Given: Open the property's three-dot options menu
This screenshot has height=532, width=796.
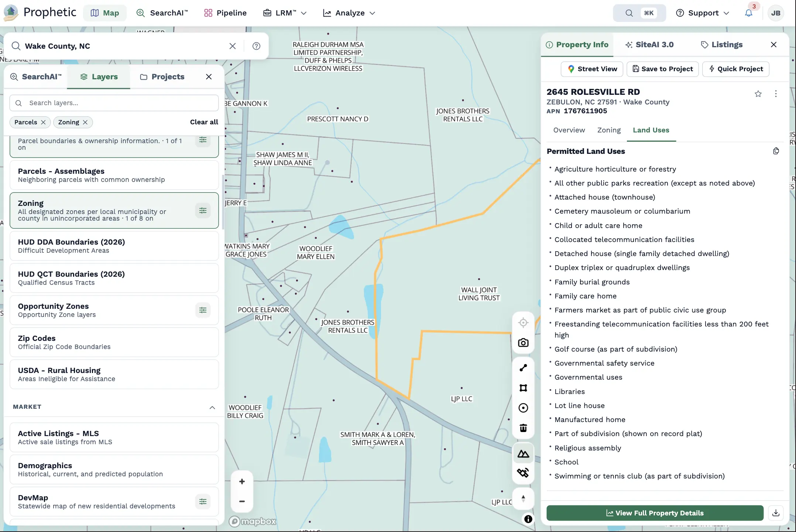Looking at the screenshot, I should [776, 94].
